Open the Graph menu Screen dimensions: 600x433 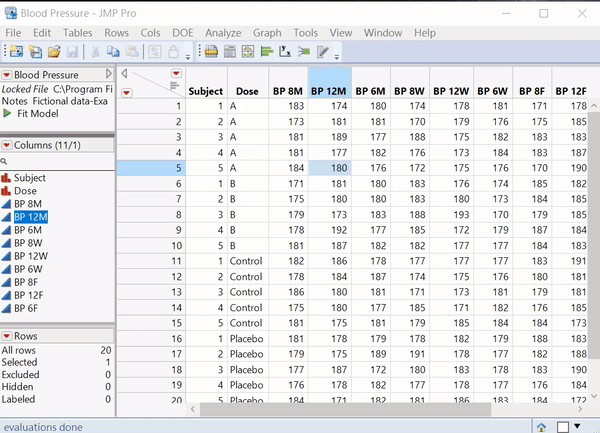click(267, 33)
